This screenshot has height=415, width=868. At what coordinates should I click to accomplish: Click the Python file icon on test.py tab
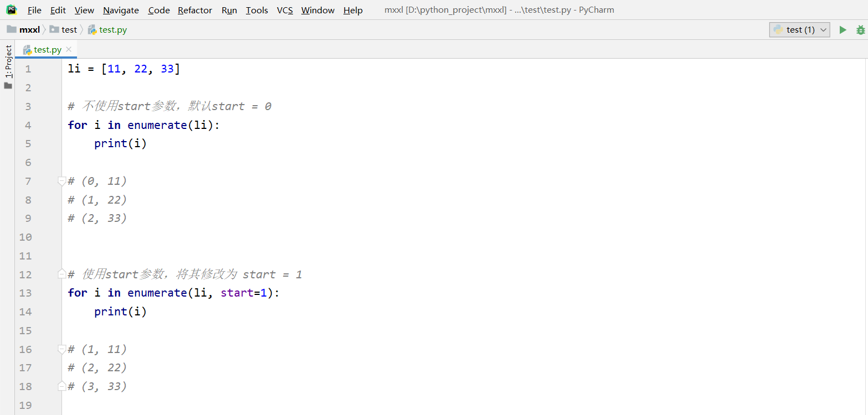pyautogui.click(x=27, y=50)
